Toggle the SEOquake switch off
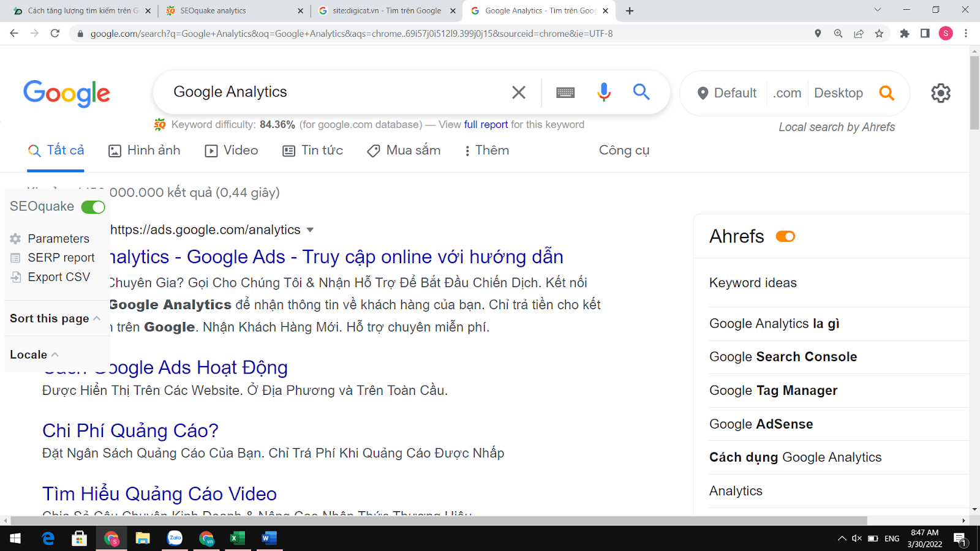The image size is (980, 551). click(x=93, y=207)
